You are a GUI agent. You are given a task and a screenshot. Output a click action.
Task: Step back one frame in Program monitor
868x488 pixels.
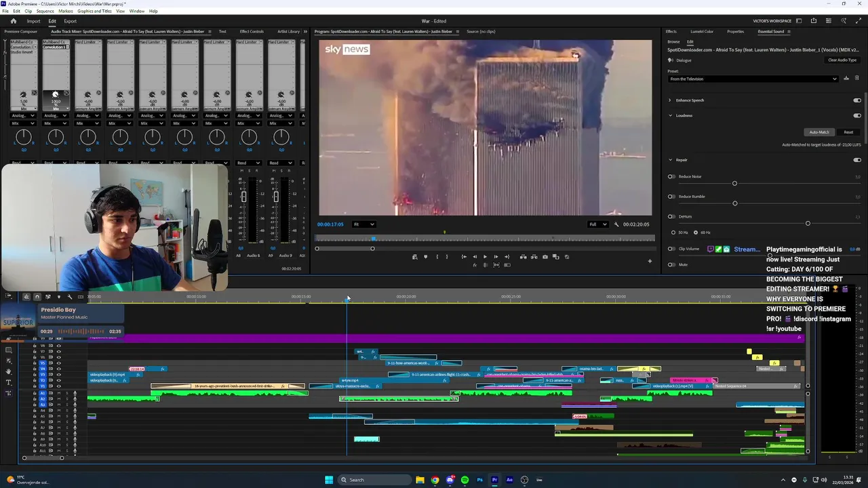475,257
